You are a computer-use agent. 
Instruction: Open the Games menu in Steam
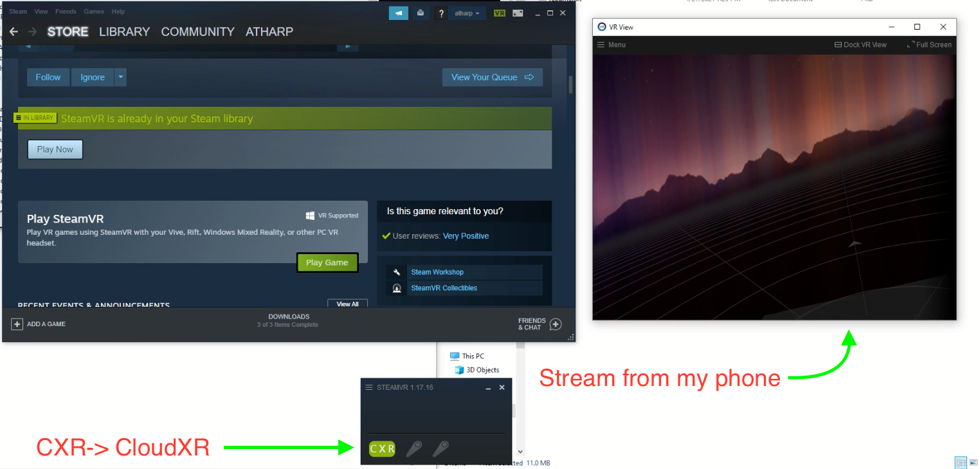pos(94,12)
